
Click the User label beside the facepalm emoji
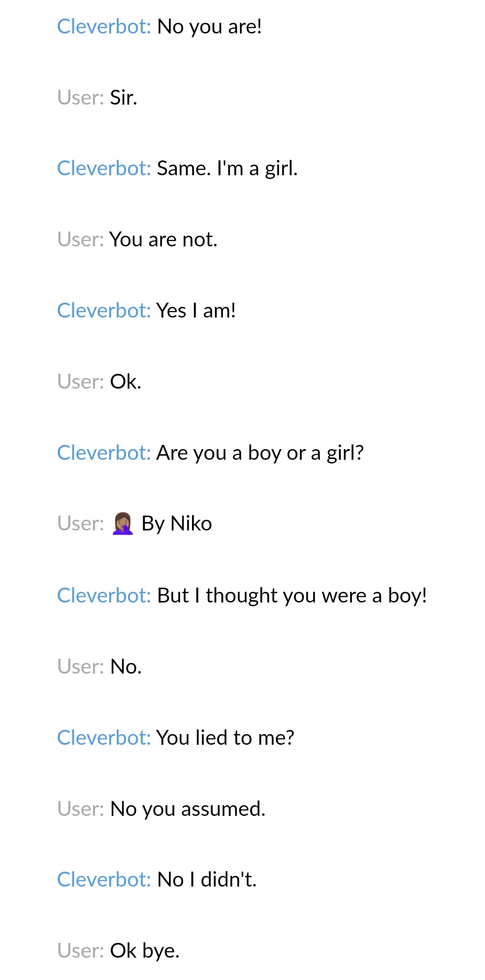(80, 524)
